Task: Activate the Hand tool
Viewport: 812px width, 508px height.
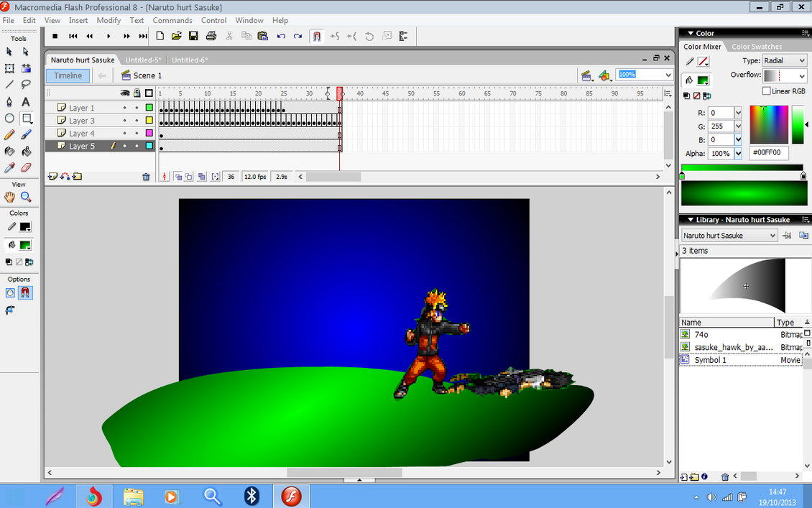Action: 9,197
